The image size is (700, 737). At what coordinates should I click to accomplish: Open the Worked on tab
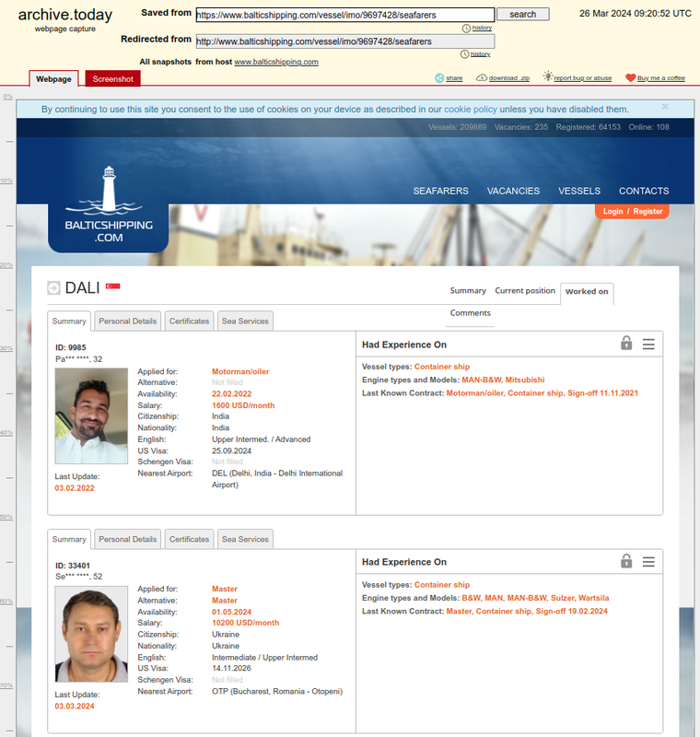pyautogui.click(x=587, y=292)
